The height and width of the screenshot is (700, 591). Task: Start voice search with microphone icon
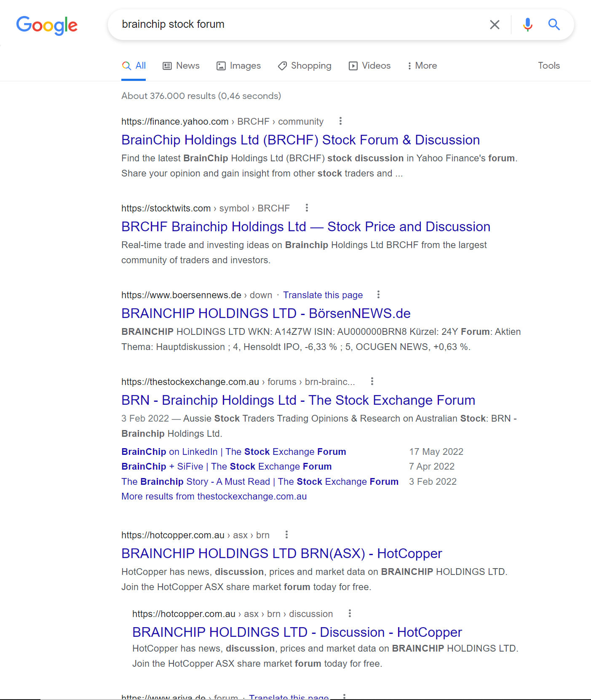[527, 25]
